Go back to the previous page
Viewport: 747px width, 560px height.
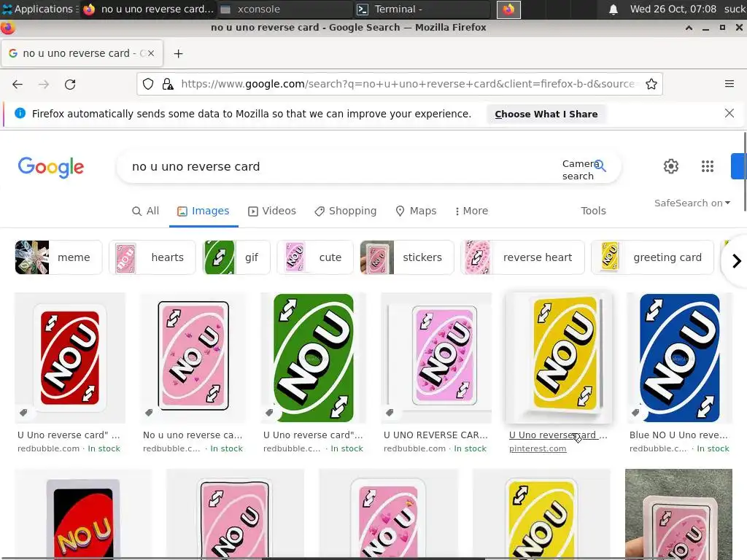click(18, 85)
